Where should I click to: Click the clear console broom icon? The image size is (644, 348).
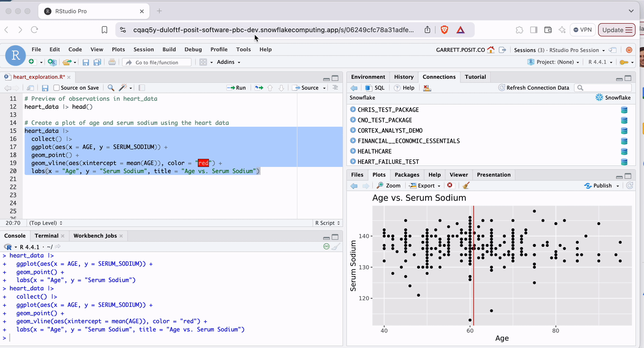(x=336, y=247)
